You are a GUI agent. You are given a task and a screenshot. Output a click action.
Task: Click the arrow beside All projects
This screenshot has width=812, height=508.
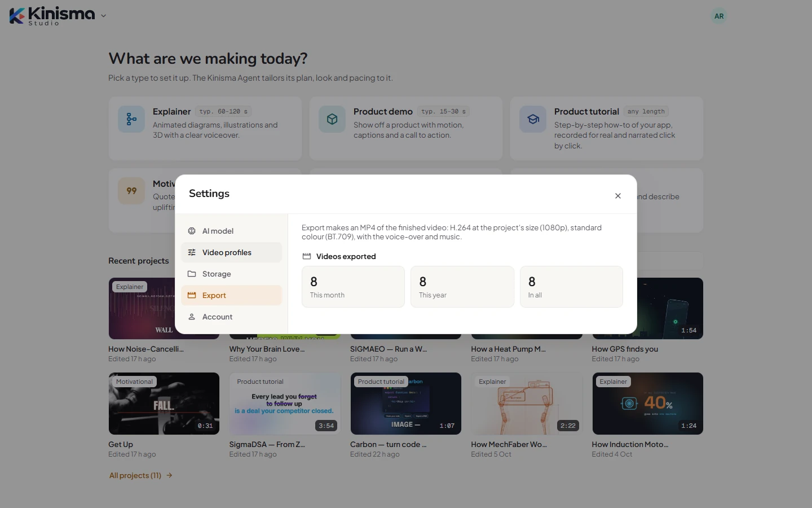coord(169,475)
